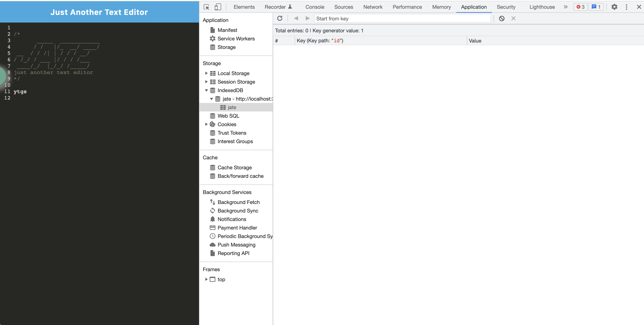Expand the top frame node

206,279
